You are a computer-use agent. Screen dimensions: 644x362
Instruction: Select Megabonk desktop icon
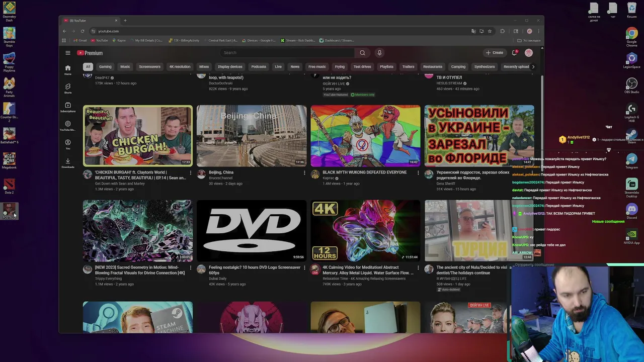coord(9,161)
